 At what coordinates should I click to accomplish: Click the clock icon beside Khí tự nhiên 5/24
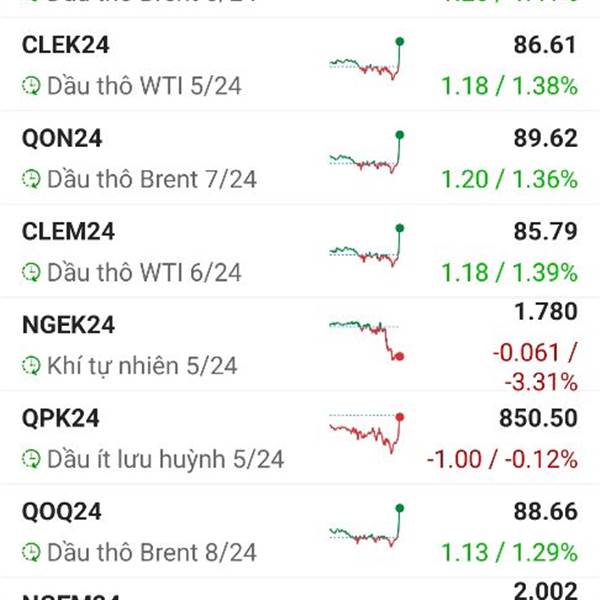(31, 366)
